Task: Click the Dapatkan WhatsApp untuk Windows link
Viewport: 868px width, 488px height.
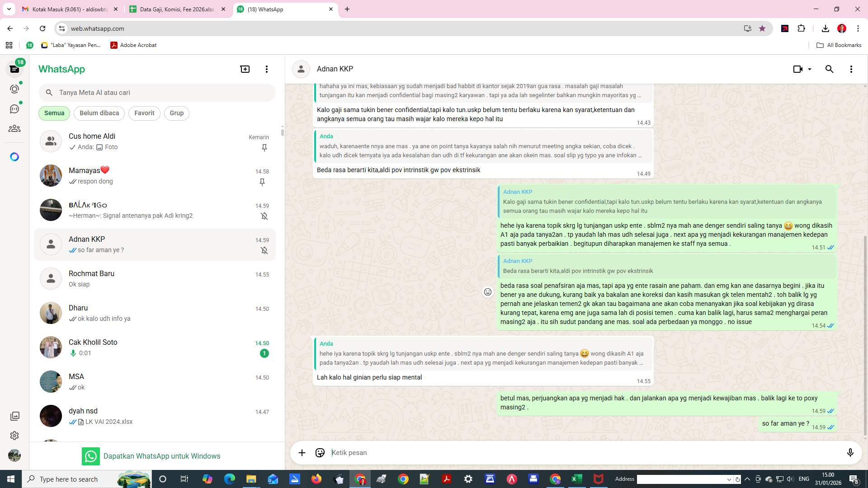Action: (162, 456)
